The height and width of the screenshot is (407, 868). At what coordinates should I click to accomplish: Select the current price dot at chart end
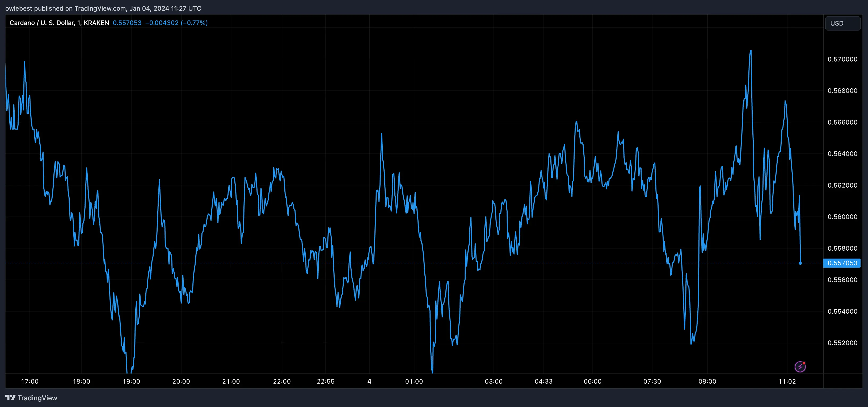(800, 264)
